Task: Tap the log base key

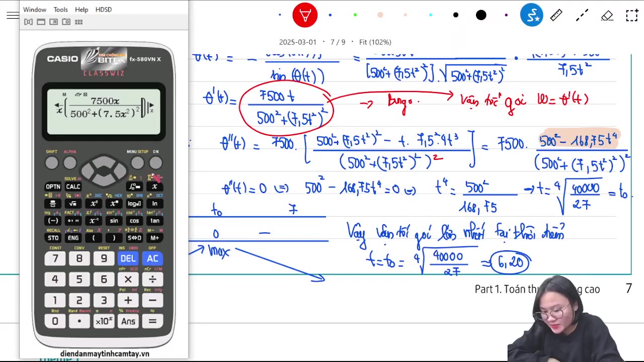Action: pyautogui.click(x=134, y=204)
